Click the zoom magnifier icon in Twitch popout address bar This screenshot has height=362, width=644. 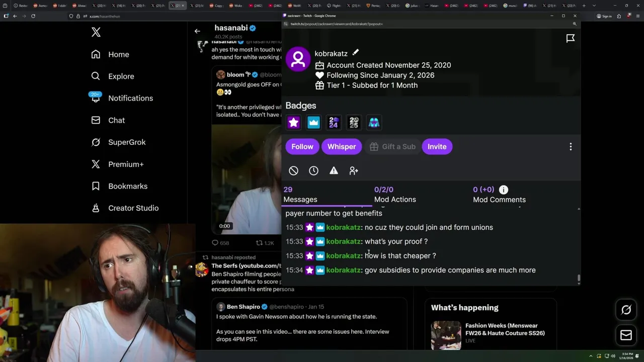574,24
